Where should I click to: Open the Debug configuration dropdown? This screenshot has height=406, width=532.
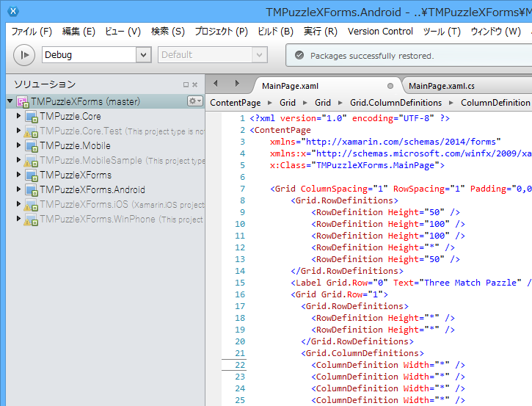(142, 55)
